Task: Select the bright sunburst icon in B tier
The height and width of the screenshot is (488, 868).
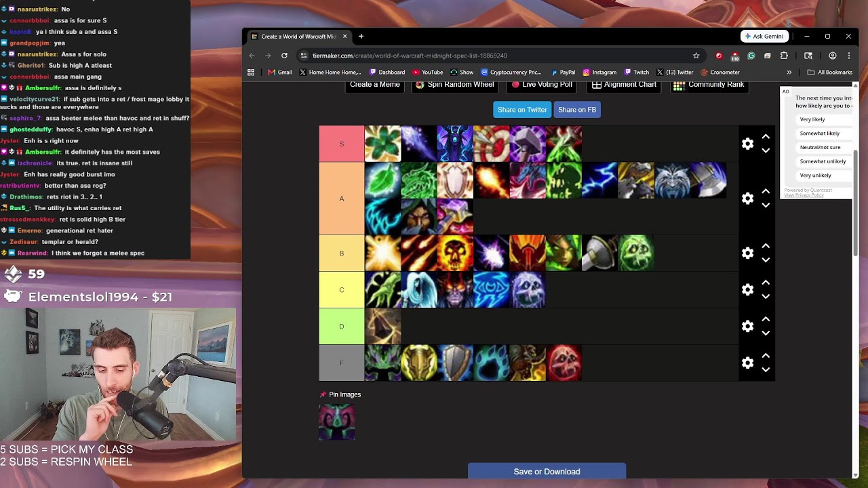Action: 382,253
